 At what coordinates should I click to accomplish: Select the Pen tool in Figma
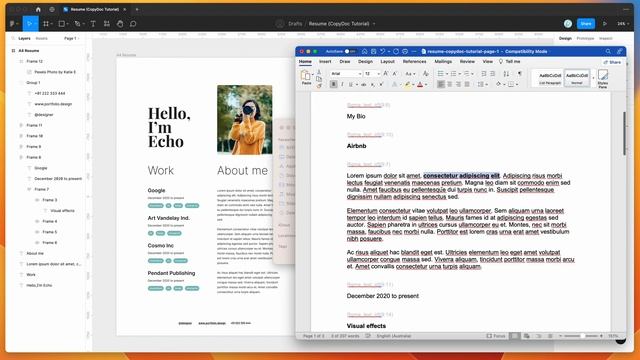(x=78, y=24)
